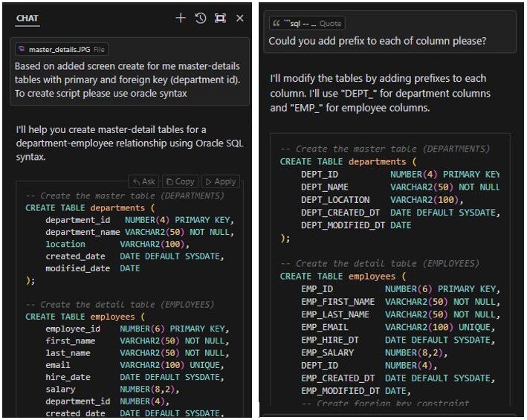Click 'EMP_SALARY' column text
Viewport: 527px width, 420px height.
coord(327,353)
